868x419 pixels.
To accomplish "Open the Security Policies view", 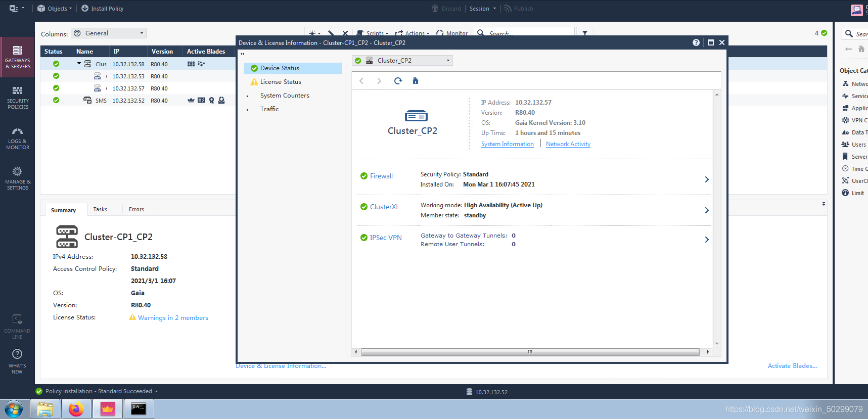I will (18, 98).
